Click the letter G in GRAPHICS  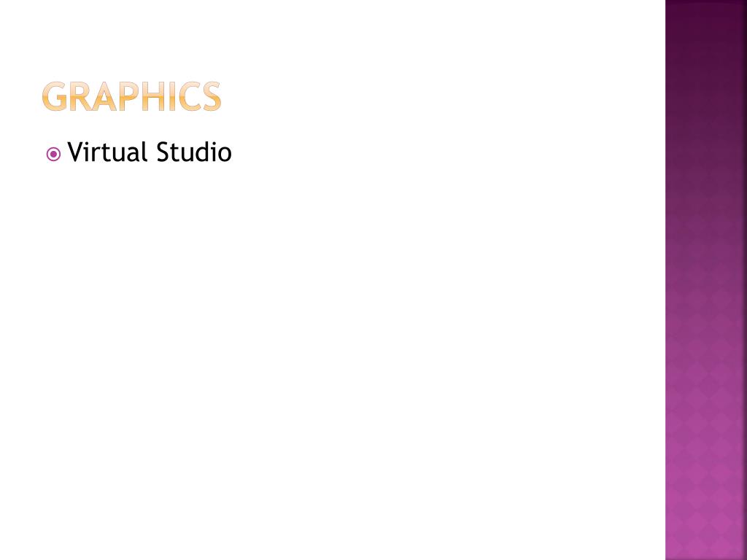(x=55, y=96)
